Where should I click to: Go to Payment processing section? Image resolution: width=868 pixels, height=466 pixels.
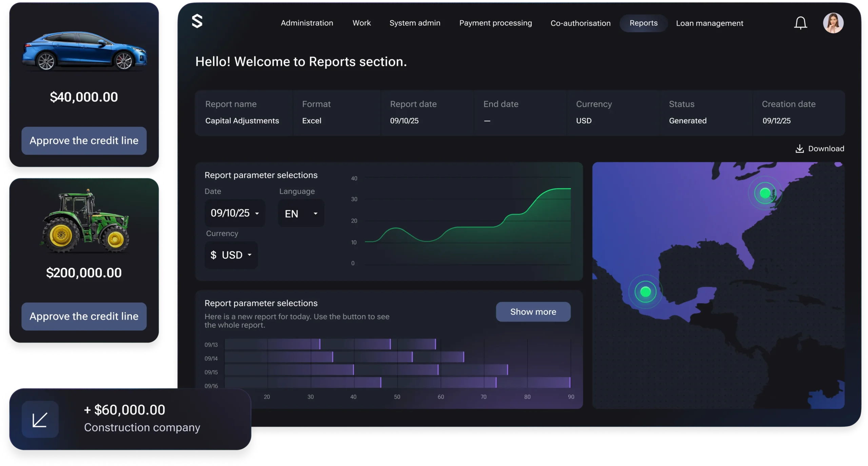click(x=495, y=23)
